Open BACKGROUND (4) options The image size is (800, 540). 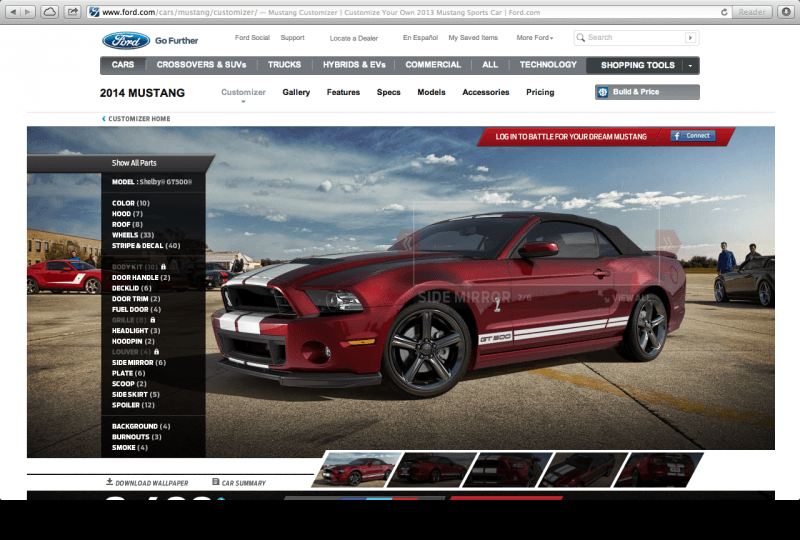[141, 427]
